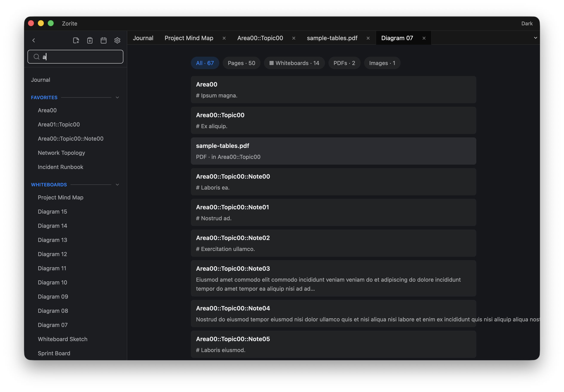Filter results by Pages · 50
This screenshot has width=564, height=392.
(x=241, y=63)
